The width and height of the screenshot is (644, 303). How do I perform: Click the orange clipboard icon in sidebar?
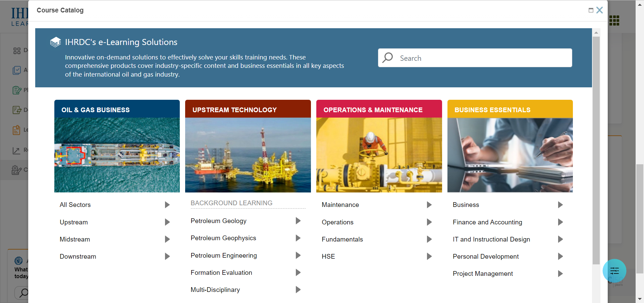click(16, 130)
